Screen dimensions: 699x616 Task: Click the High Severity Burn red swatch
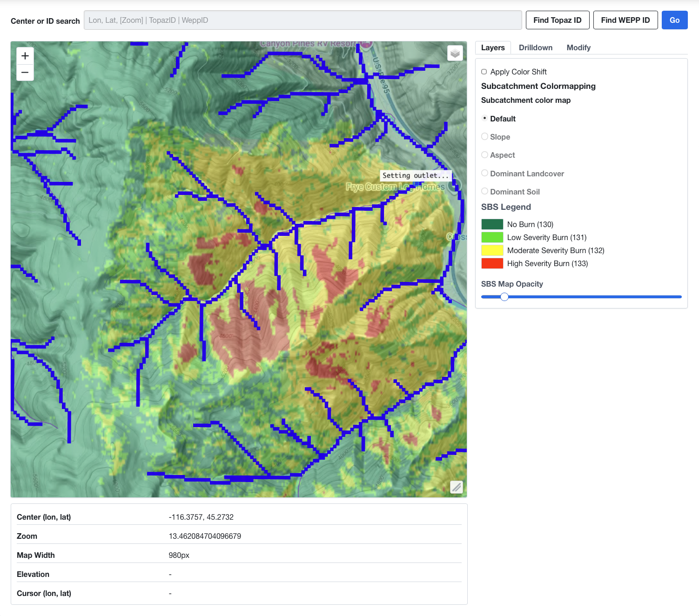(x=492, y=263)
